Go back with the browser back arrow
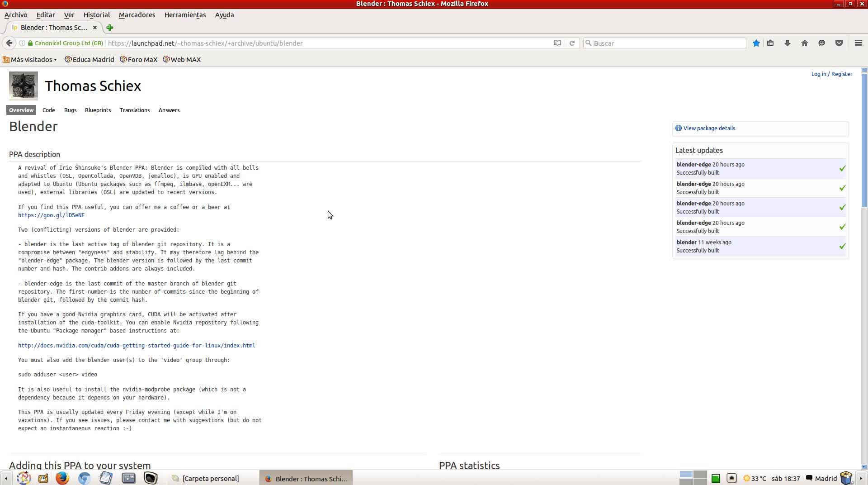This screenshot has height=485, width=868. coord(9,43)
